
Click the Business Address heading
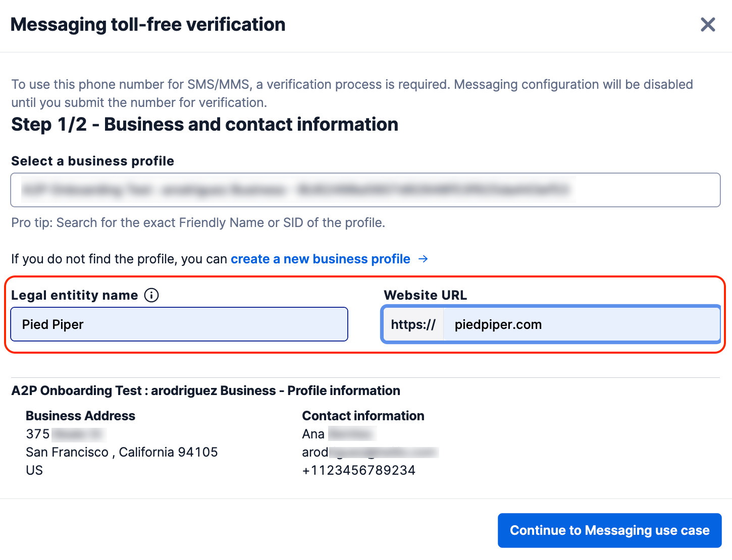coord(80,416)
